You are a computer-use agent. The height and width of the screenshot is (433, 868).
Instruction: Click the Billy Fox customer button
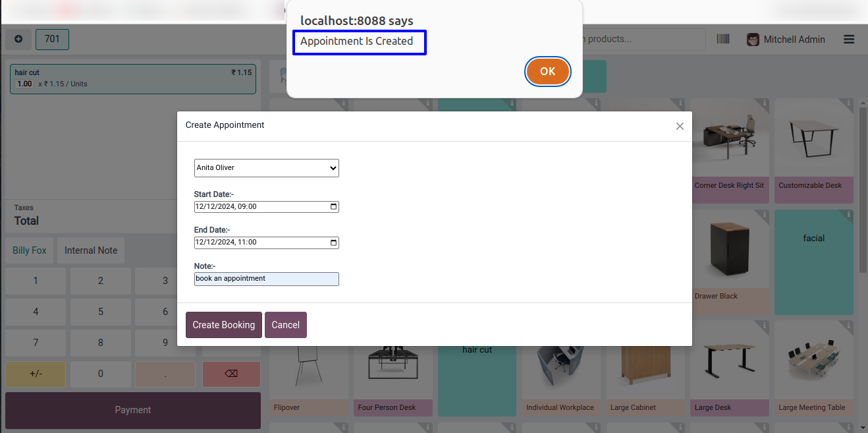click(30, 250)
